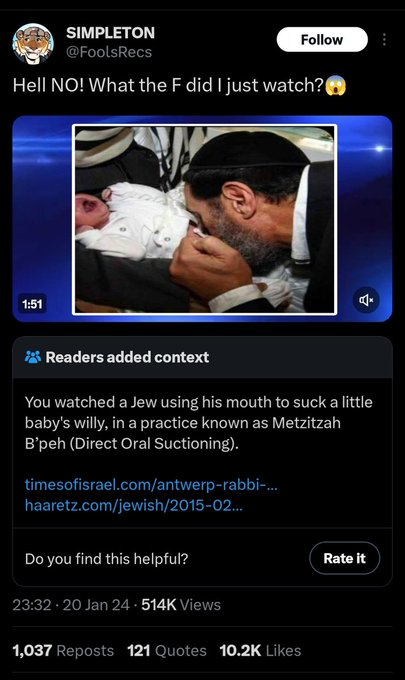
Task: Play the embedded video thumbnail
Action: tap(202, 219)
